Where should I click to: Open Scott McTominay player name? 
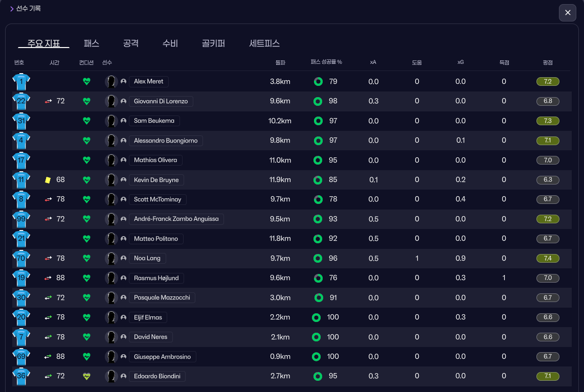158,199
